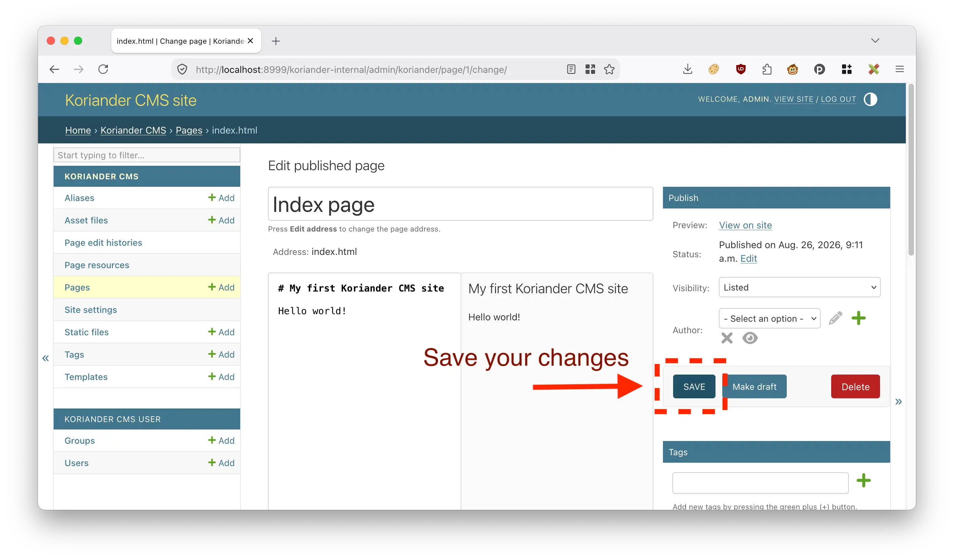Screen dimensions: 954x560
Task: Open the QR grid icon in address bar
Action: [x=590, y=69]
